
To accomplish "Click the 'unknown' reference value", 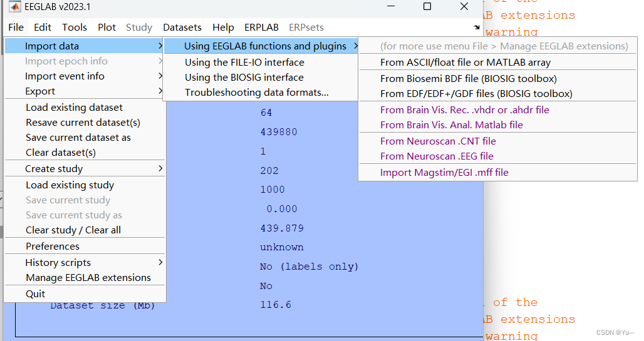I will (x=282, y=247).
